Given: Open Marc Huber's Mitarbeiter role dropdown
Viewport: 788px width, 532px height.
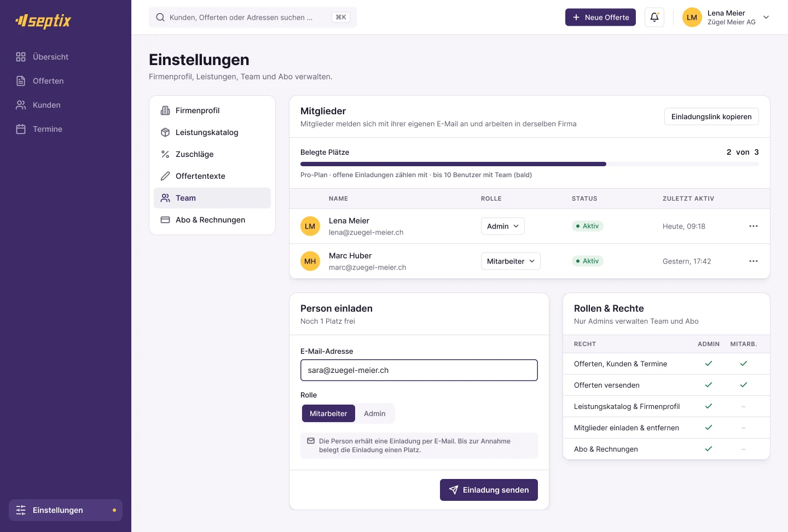Looking at the screenshot, I should coord(511,261).
